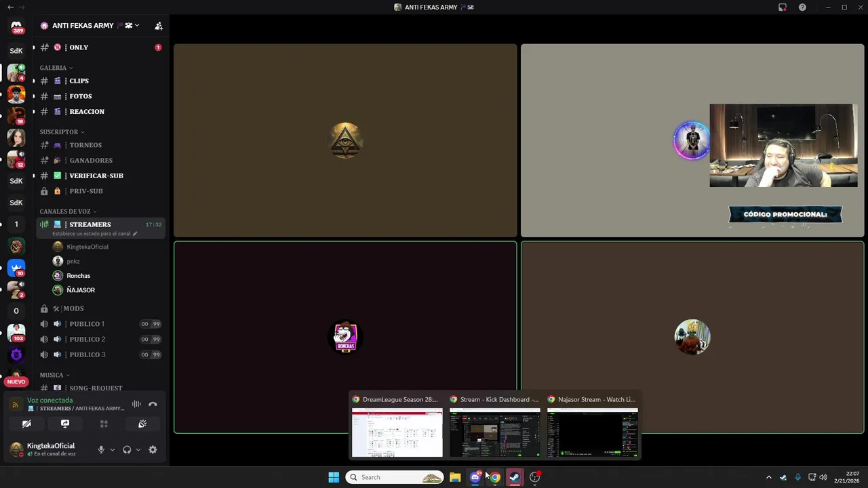Screen dimensions: 868x488
Task: Go forward with the title bar forward arrow
Action: pyautogui.click(x=22, y=7)
